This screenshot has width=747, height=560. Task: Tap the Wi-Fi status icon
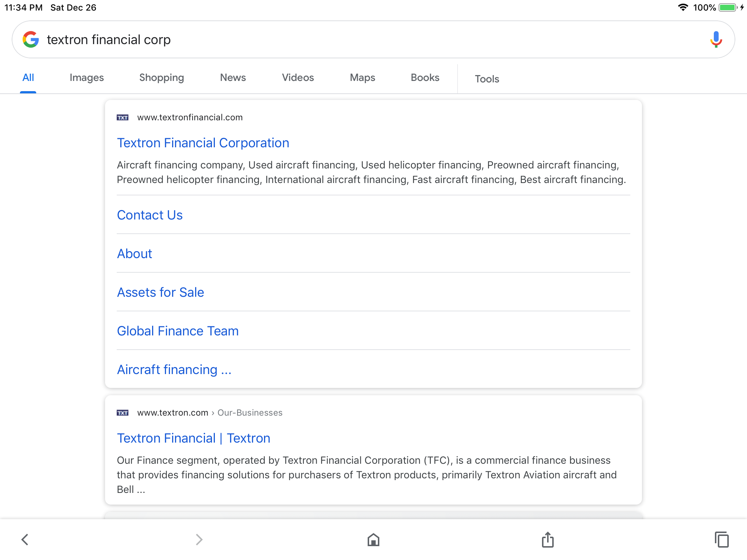pos(683,7)
